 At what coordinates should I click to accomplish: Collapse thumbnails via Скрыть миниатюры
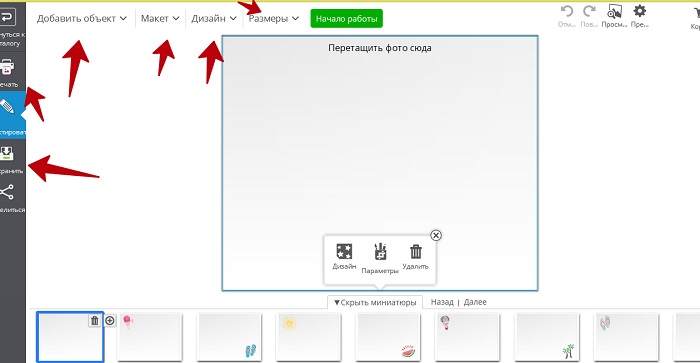pos(375,302)
